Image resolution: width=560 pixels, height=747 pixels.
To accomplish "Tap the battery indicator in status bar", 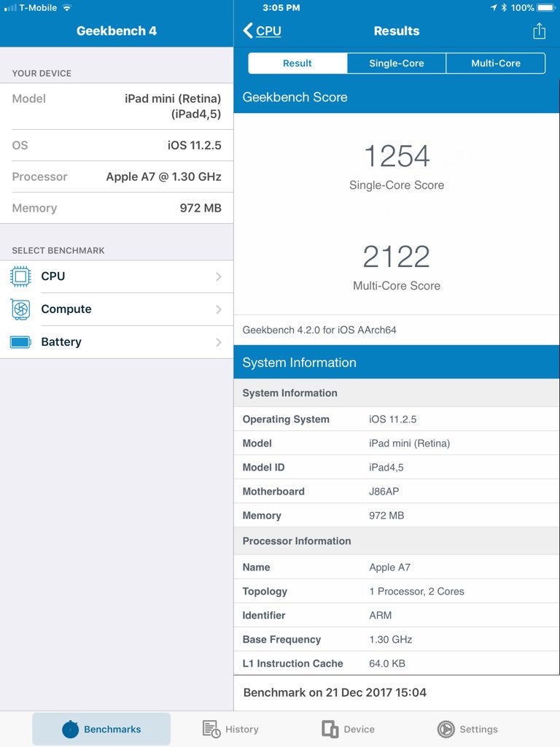I will pyautogui.click(x=546, y=7).
